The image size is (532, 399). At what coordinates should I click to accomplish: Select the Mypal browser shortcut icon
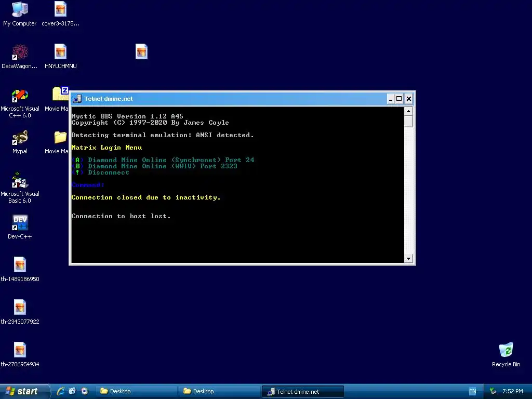point(20,142)
